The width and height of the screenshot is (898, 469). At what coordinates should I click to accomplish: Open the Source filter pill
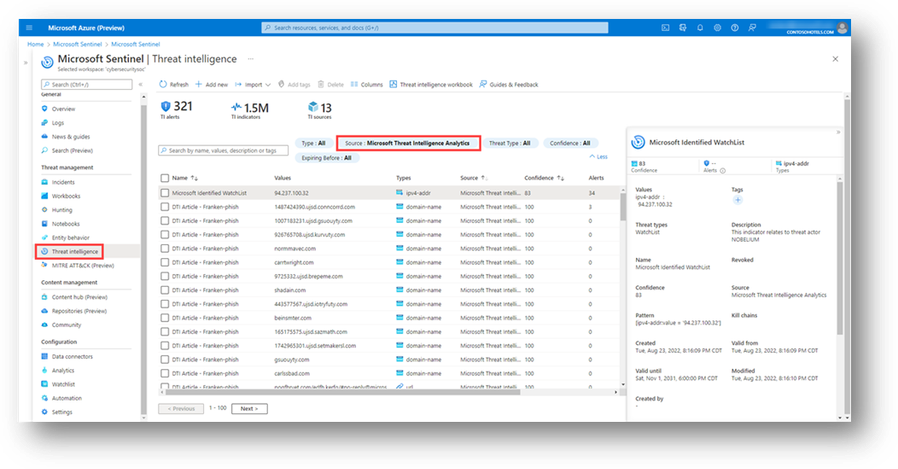408,143
